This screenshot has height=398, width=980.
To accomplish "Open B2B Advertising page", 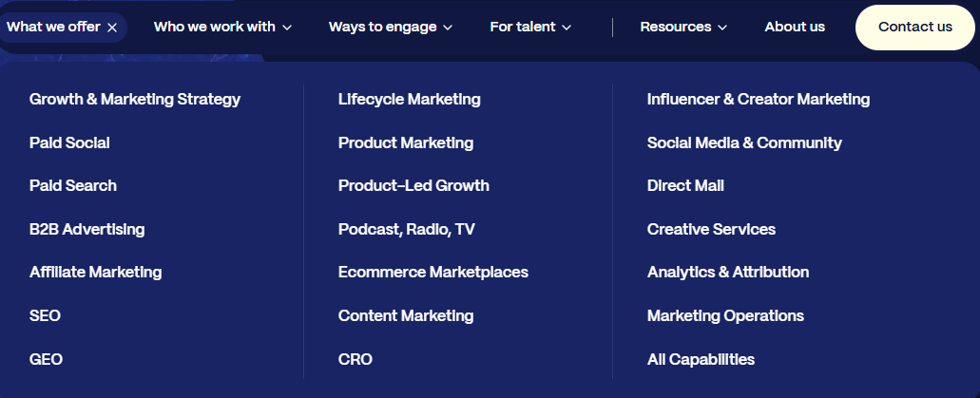I will (x=87, y=229).
